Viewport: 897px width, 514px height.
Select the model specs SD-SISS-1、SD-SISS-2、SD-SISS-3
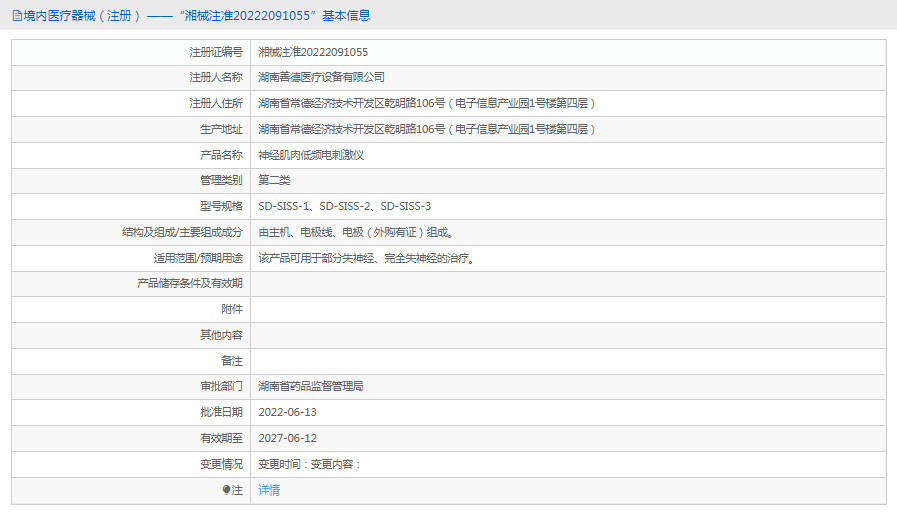click(344, 206)
